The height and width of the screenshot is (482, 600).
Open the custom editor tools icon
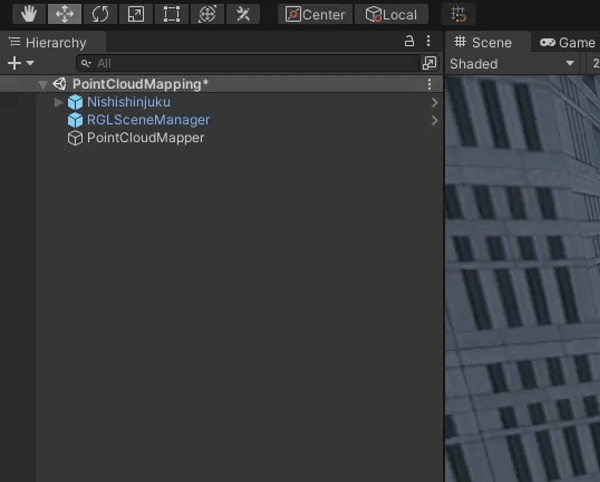pos(242,14)
